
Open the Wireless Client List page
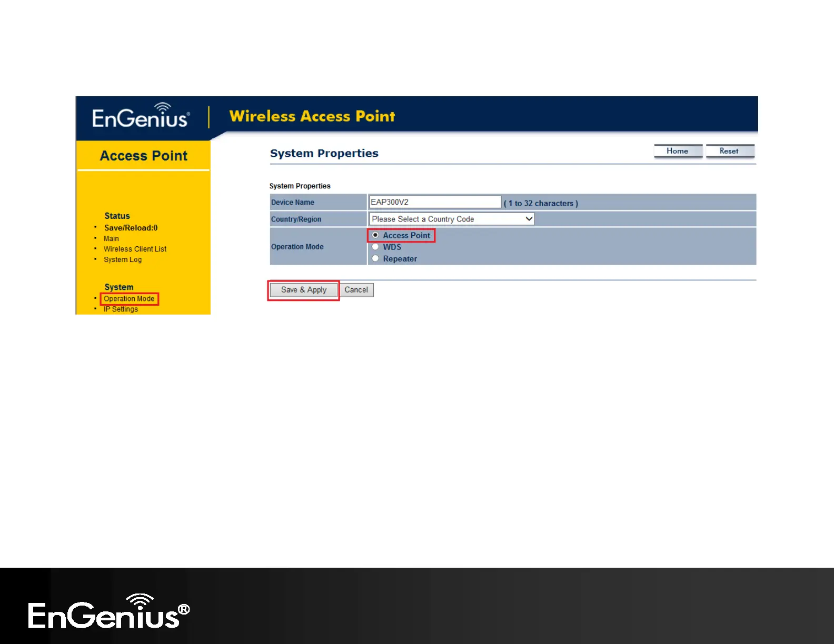[135, 249]
